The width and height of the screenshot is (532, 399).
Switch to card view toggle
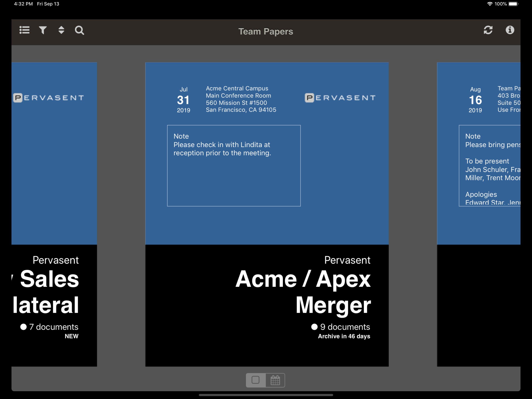point(255,380)
